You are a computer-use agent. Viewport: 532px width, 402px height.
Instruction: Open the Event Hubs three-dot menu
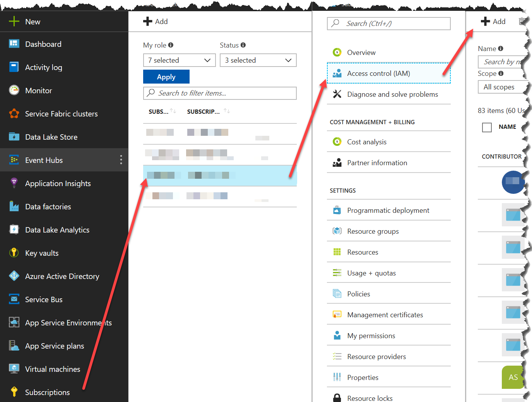(x=121, y=160)
